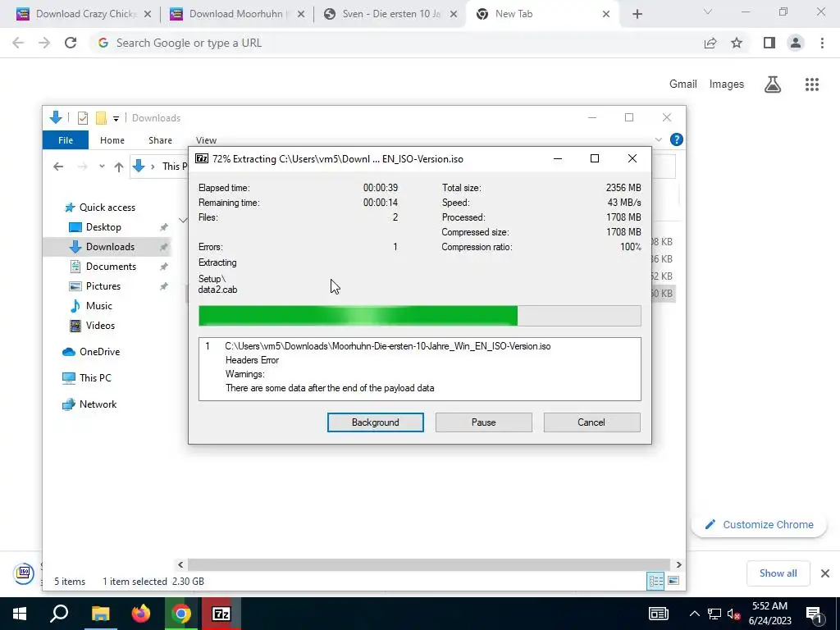Viewport: 840px width, 630px height.
Task: Click ISO download item in downloads bar
Action: point(24,573)
